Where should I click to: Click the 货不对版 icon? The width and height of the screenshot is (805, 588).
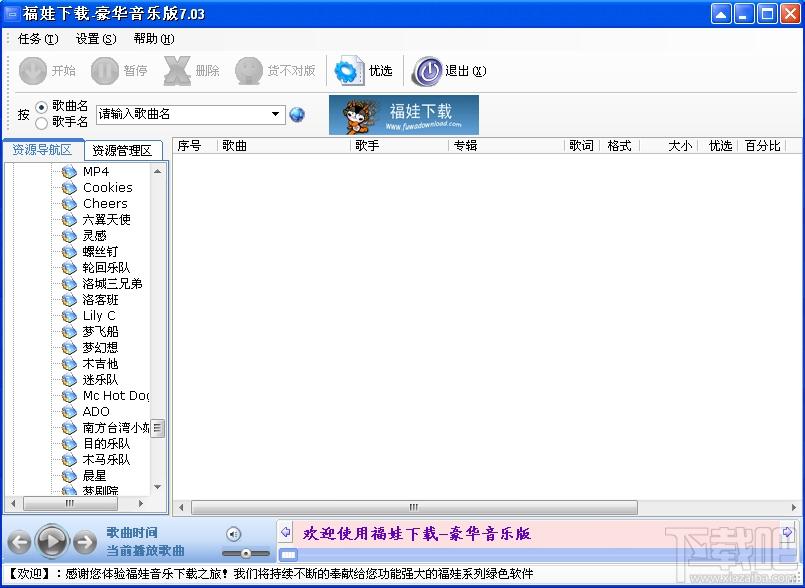click(248, 70)
